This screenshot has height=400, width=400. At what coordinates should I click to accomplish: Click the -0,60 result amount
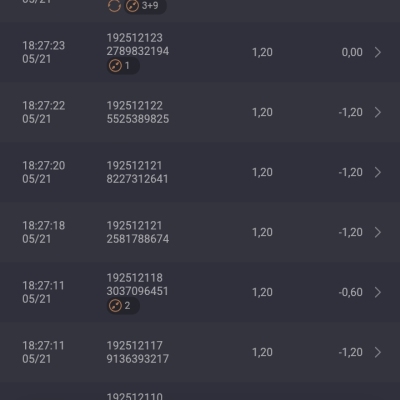click(350, 292)
